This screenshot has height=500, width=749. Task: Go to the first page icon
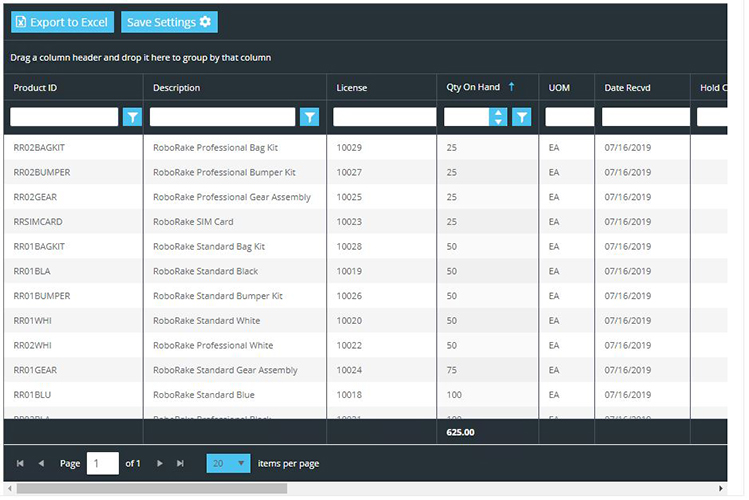20,463
